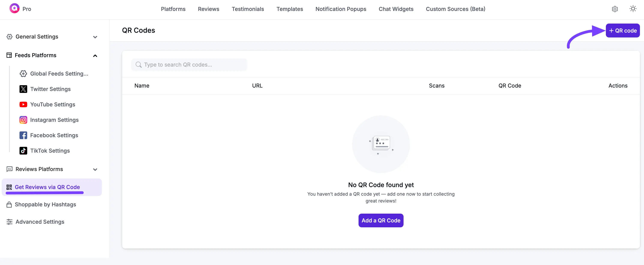Screen dimensions: 644x265
Task: Open Advanced Settings sidebar item
Action: click(x=40, y=222)
